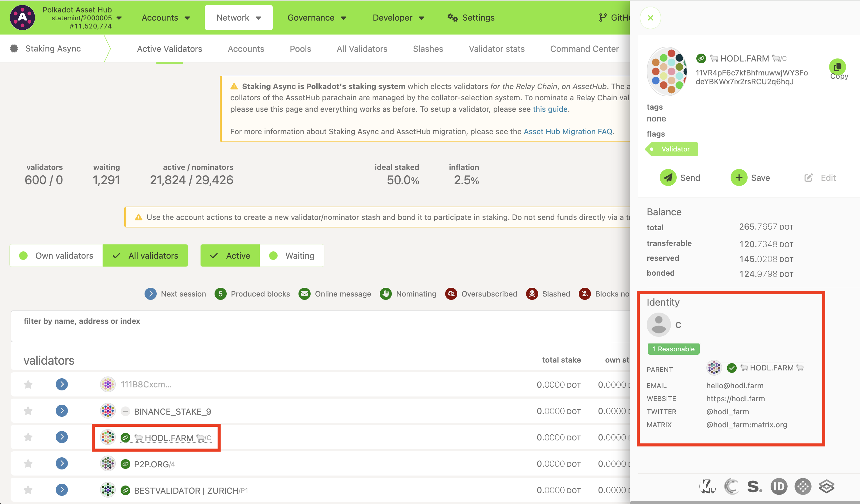The height and width of the screenshot is (504, 860).
Task: Open the Accounts dropdown menu
Action: pyautogui.click(x=165, y=18)
